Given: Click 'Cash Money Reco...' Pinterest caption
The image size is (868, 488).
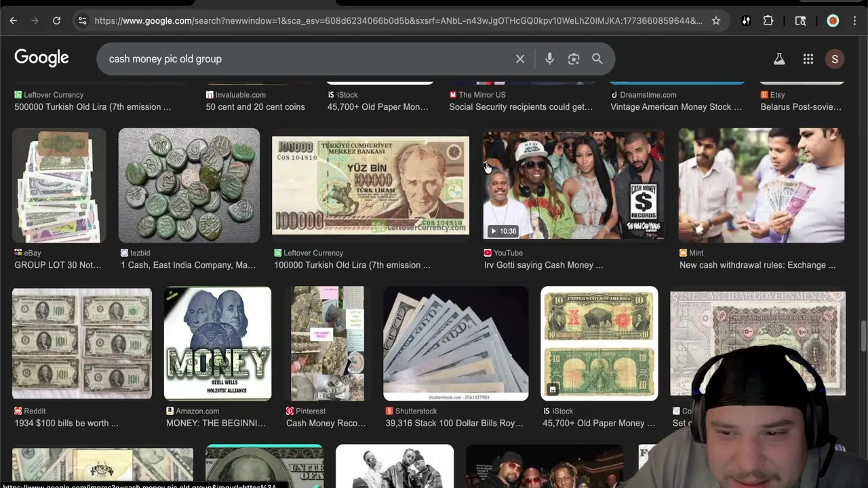Looking at the screenshot, I should [326, 423].
